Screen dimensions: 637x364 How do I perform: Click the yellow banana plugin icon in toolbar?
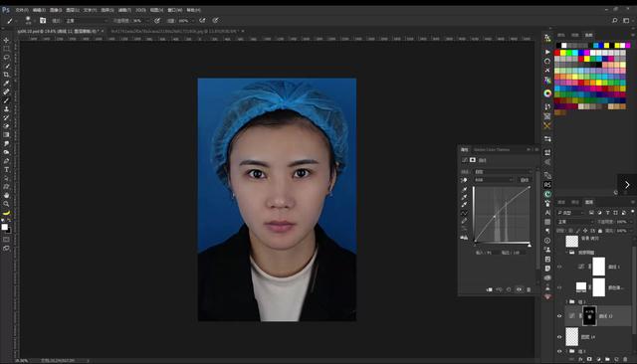6,213
